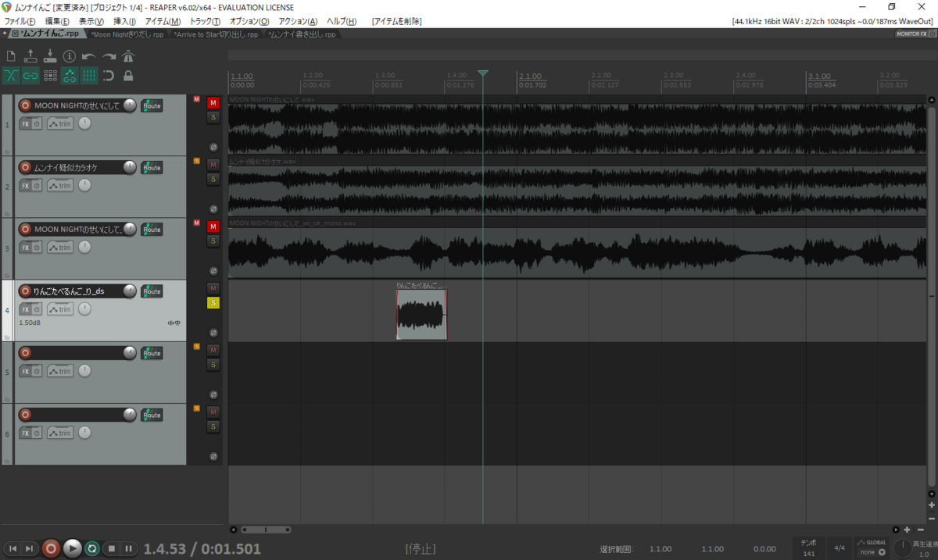The width and height of the screenshot is (938, 560).
Task: Open Route button on track 2
Action: [x=152, y=167]
